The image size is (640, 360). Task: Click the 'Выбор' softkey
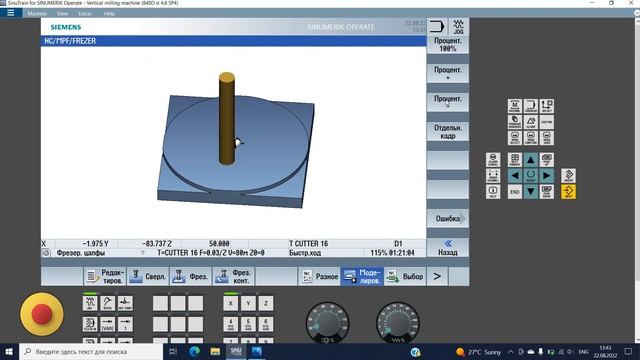[x=405, y=276]
